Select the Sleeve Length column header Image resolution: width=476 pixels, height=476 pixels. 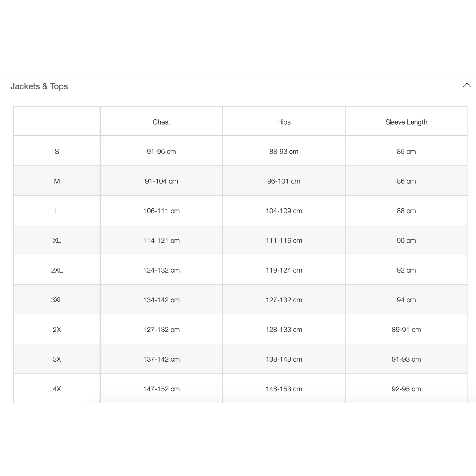tap(406, 122)
